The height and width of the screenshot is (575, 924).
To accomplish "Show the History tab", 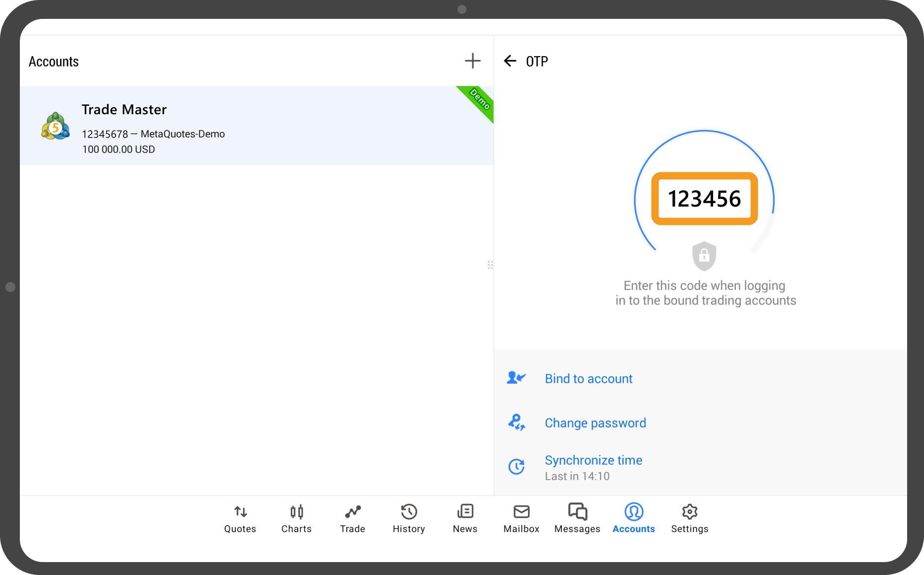I will coord(409,518).
